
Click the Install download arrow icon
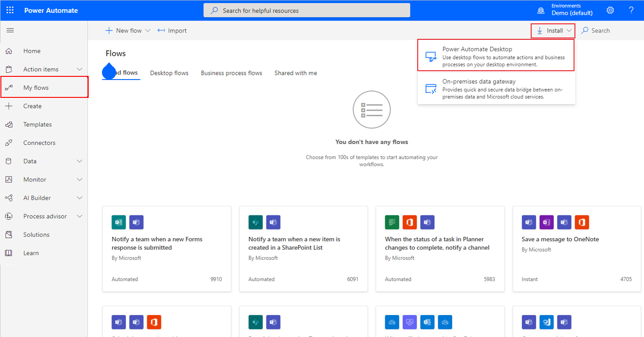tap(540, 31)
